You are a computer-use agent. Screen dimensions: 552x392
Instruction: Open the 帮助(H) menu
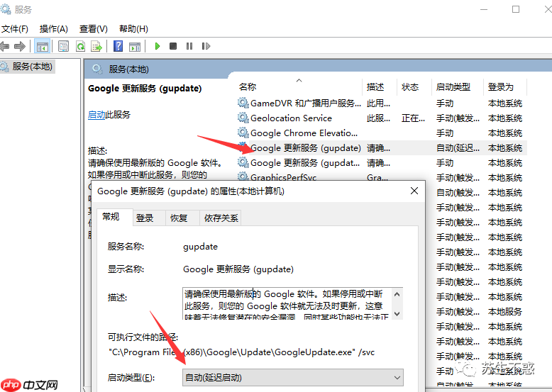pos(133,29)
